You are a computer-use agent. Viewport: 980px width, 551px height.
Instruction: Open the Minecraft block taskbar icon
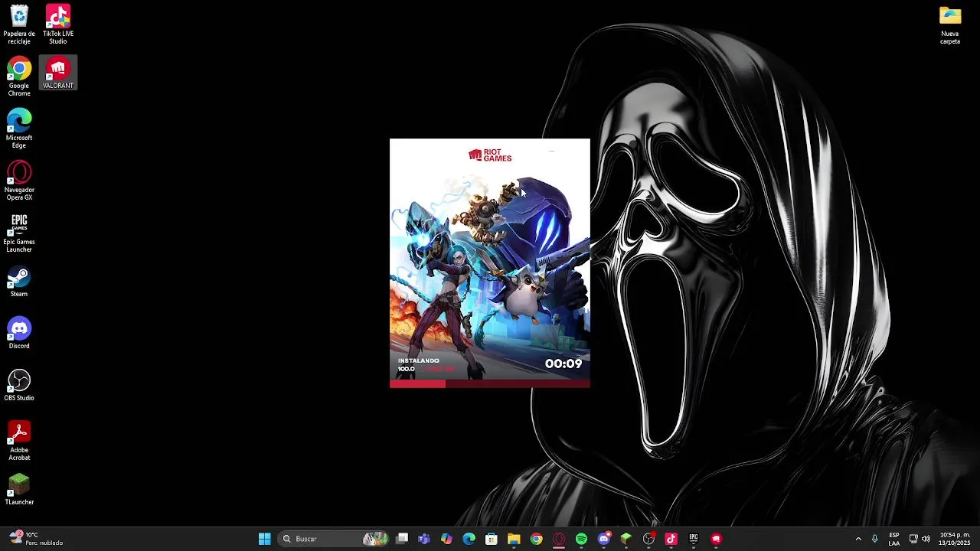click(x=626, y=539)
